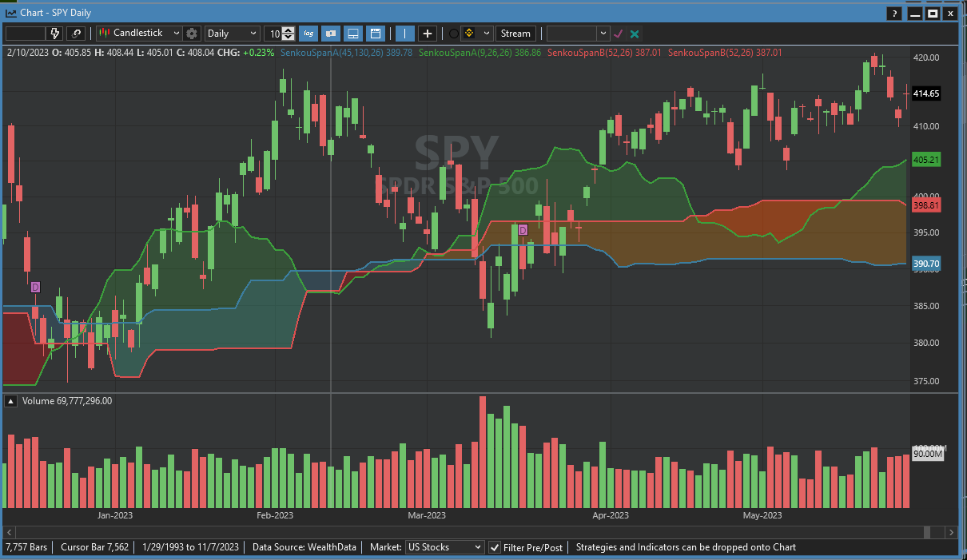Screen dimensions: 967x560
Task: Click the streaming status circle indicator
Action: point(454,34)
